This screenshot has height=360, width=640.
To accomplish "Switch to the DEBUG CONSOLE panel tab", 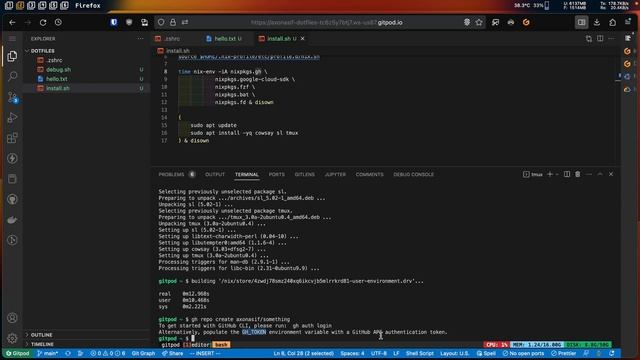I will click(413, 174).
